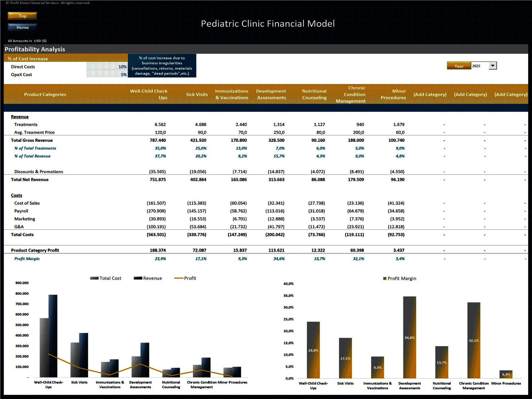The width and height of the screenshot is (532, 399).
Task: Go to the Home sheet button
Action: (22, 27)
